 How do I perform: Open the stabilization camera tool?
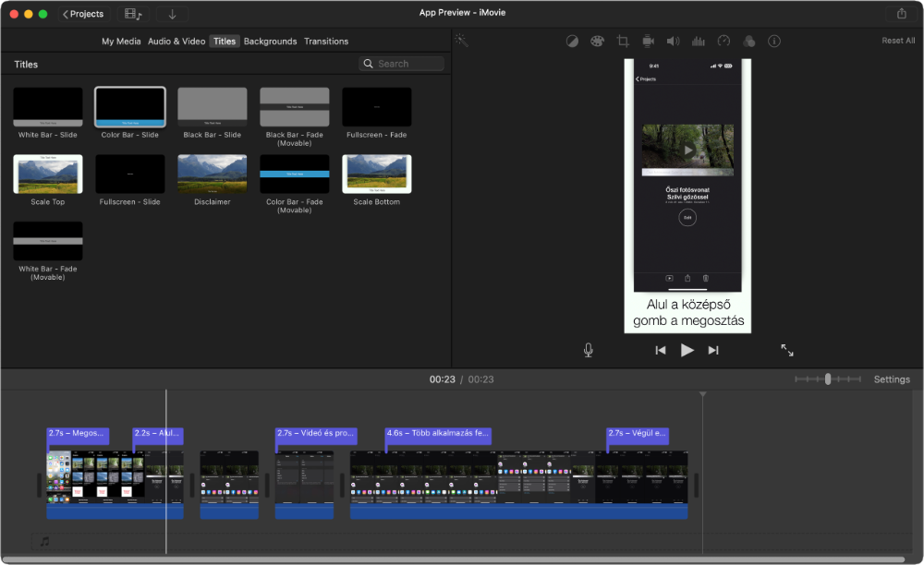click(x=649, y=42)
